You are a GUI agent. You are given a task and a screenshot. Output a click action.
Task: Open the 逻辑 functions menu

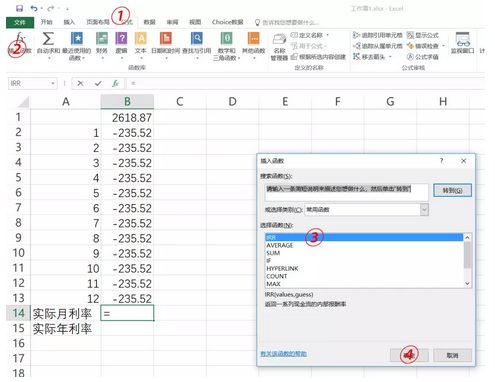tap(121, 45)
